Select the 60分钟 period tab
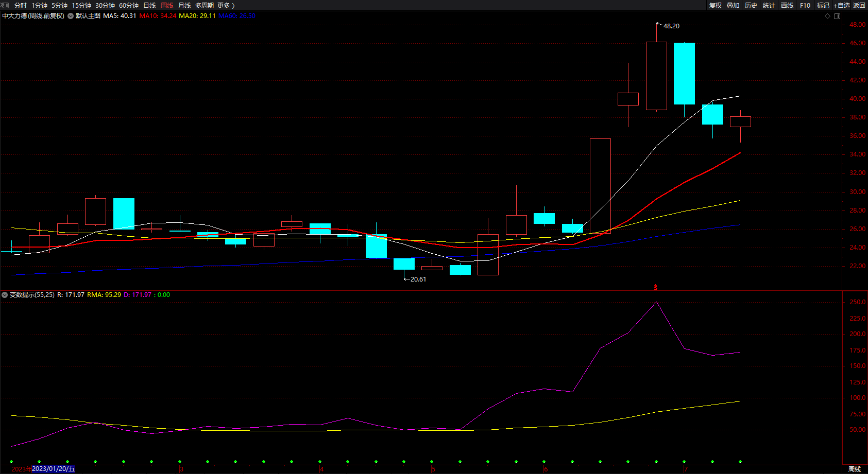868x474 pixels. point(129,5)
